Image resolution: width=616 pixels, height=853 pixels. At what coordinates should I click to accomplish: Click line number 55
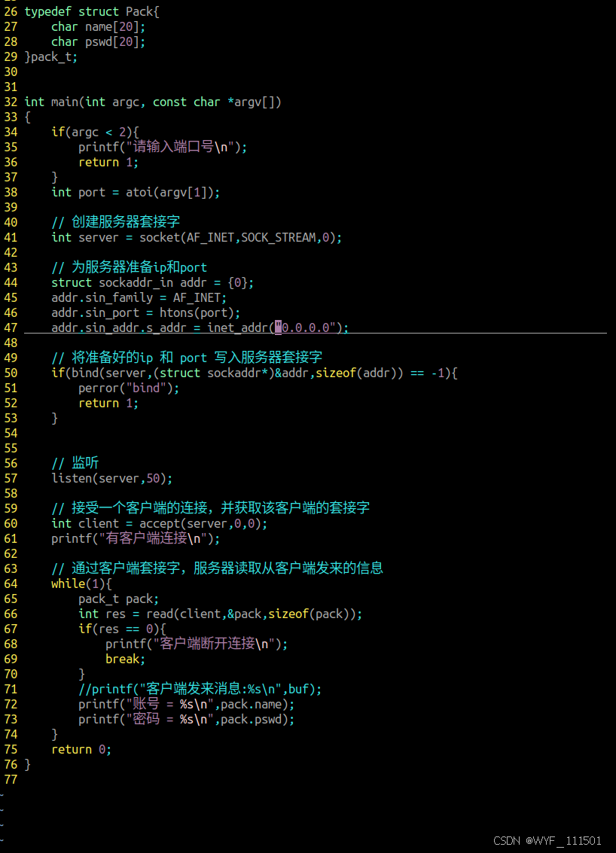11,449
